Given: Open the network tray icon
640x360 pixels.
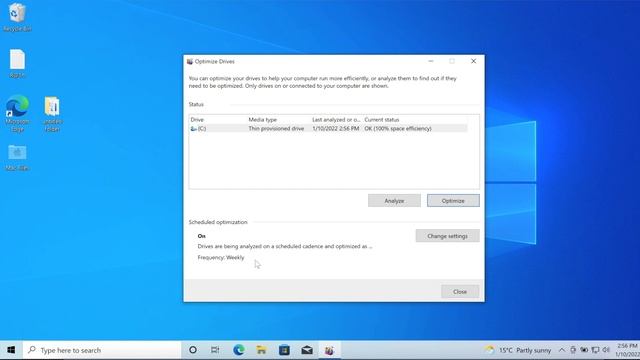Looking at the screenshot, I should point(595,350).
